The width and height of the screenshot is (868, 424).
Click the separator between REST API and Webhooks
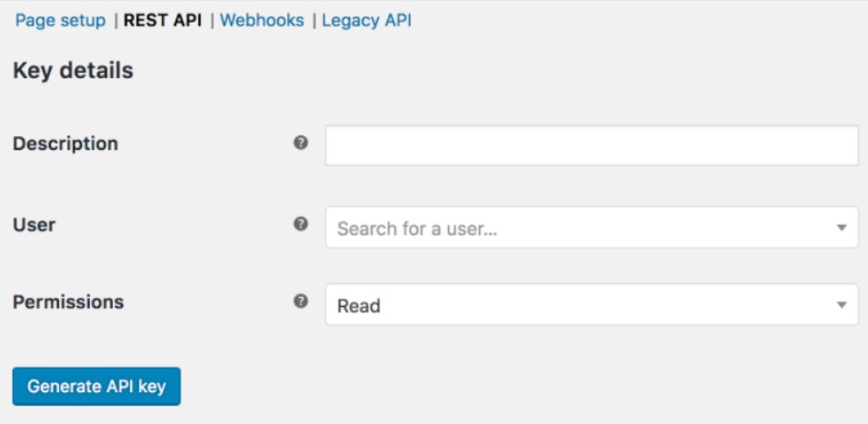tap(212, 21)
